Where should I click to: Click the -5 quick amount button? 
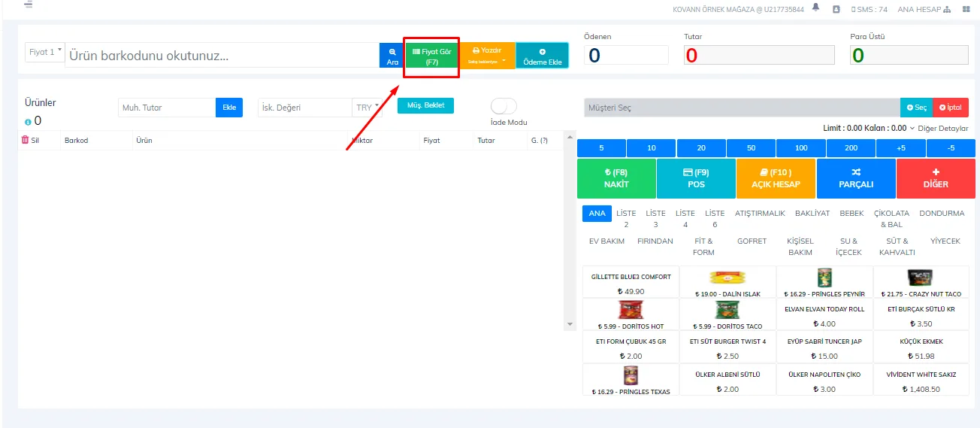click(x=951, y=148)
